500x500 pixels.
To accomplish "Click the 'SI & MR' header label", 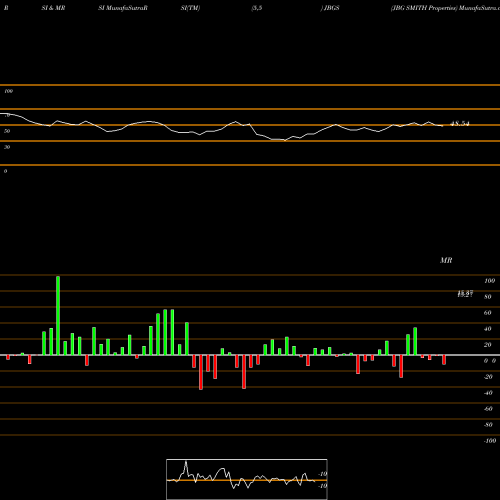I will 53,8.
